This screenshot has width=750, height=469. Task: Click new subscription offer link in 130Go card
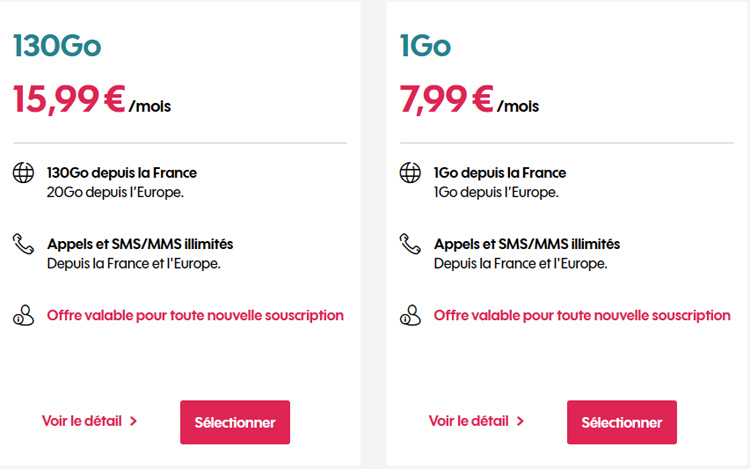click(x=195, y=316)
